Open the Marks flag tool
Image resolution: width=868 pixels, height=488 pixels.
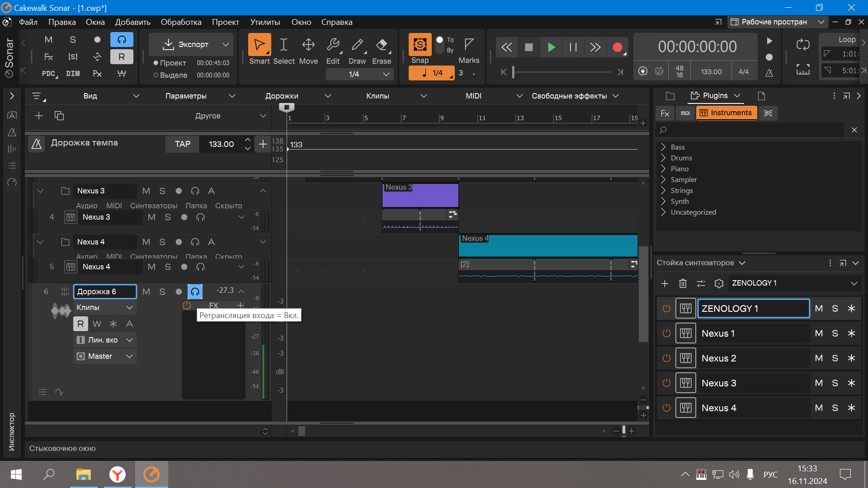point(469,44)
